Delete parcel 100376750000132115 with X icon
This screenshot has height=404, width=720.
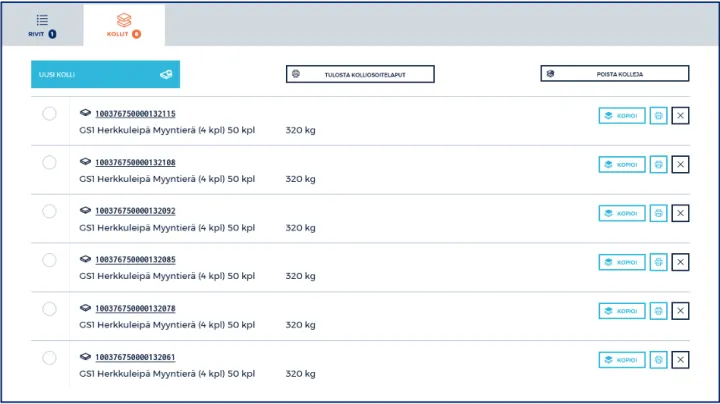pos(680,116)
